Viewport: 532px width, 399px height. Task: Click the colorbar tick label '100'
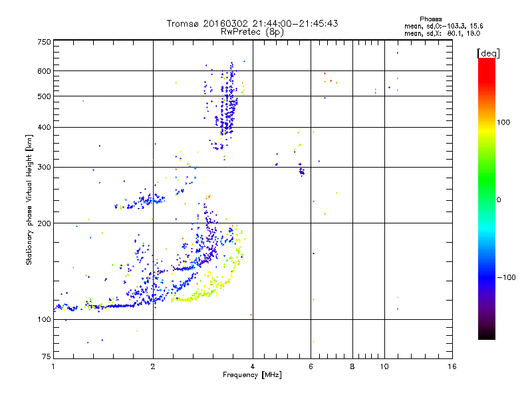(503, 122)
